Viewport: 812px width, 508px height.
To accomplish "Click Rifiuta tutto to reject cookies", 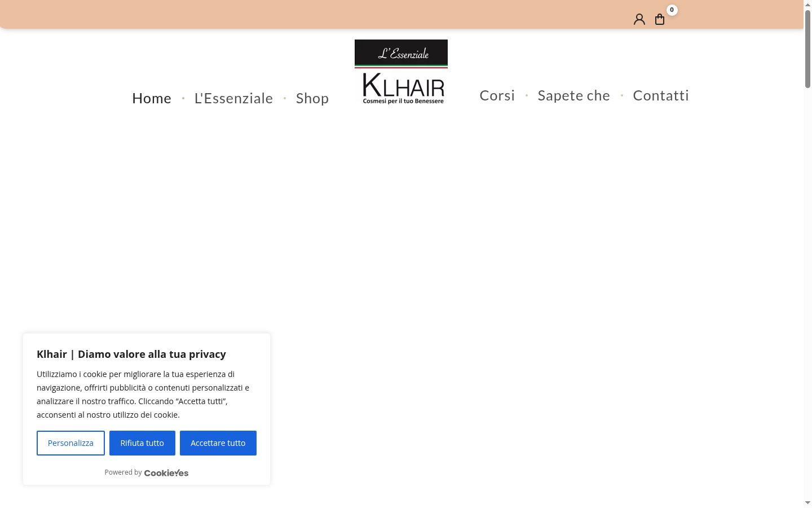I will [142, 443].
